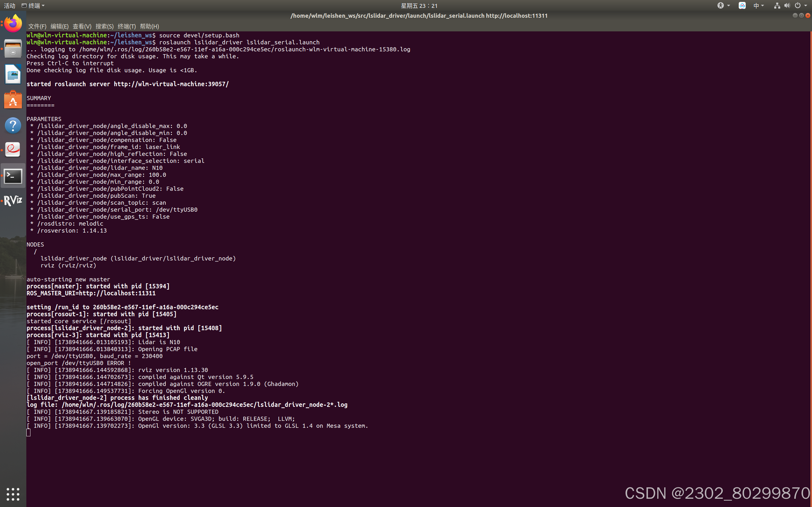812x507 pixels.
Task: Open Firefox from the dock
Action: click(13, 23)
